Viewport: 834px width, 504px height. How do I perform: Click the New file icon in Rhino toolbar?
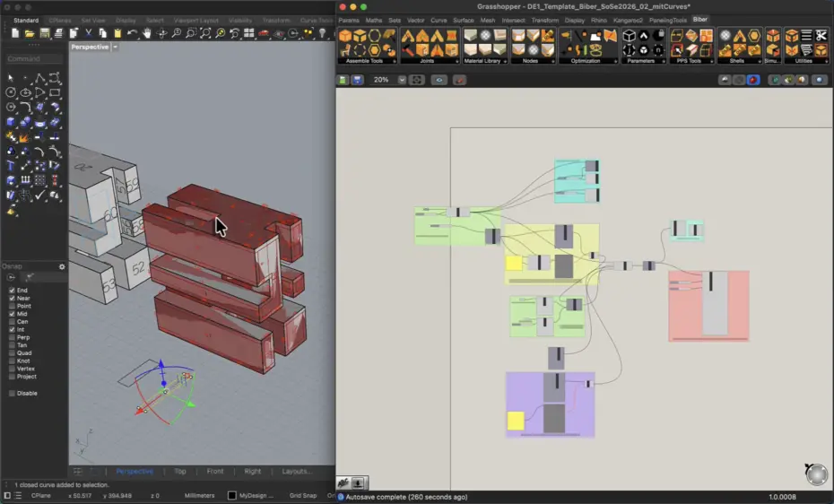click(15, 33)
